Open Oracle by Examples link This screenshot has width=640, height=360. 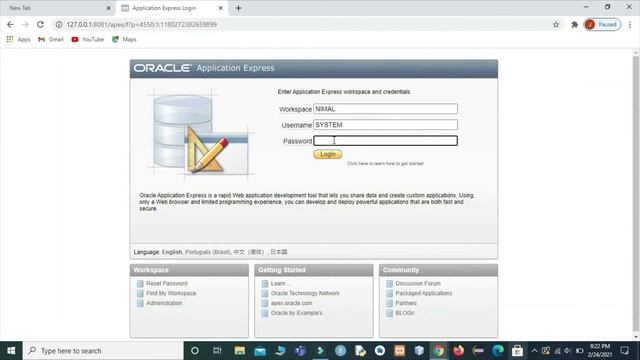(x=296, y=313)
